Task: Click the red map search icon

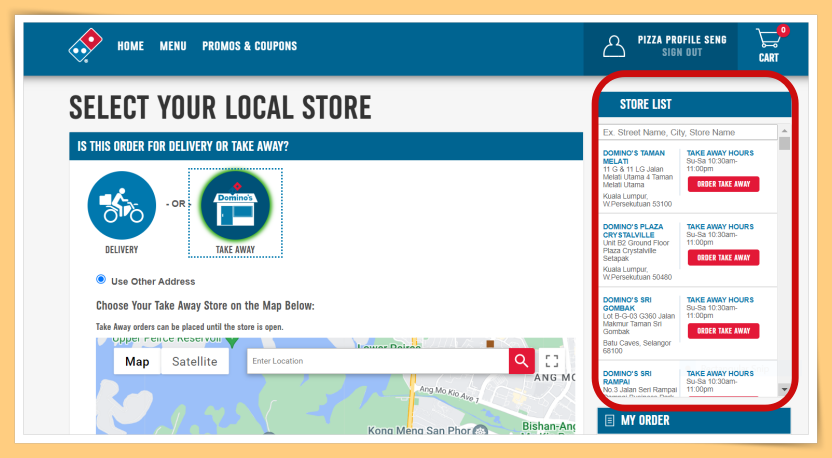Action: [x=521, y=361]
